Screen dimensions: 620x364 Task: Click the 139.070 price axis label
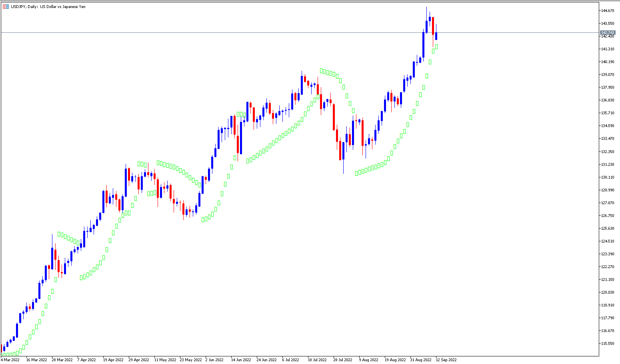click(x=608, y=74)
